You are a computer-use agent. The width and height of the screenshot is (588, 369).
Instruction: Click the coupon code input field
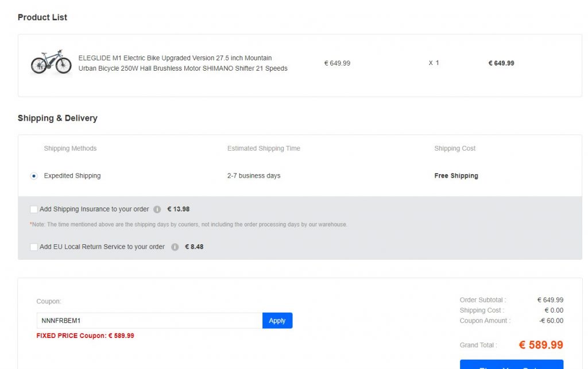149,321
